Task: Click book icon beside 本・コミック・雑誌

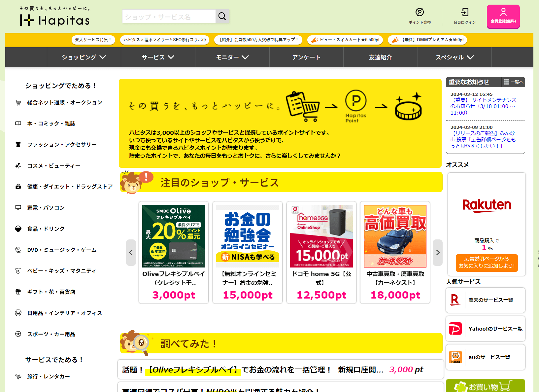Action: (18, 124)
